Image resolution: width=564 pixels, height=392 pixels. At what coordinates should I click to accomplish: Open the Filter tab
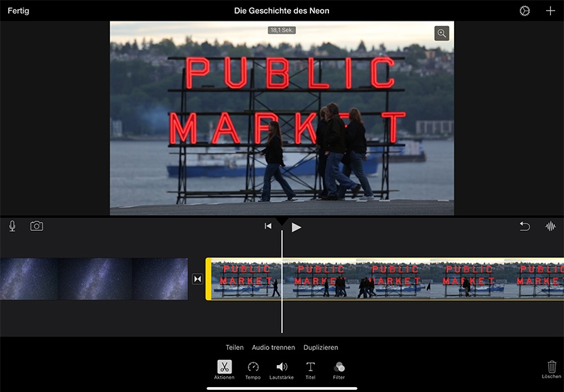339,370
